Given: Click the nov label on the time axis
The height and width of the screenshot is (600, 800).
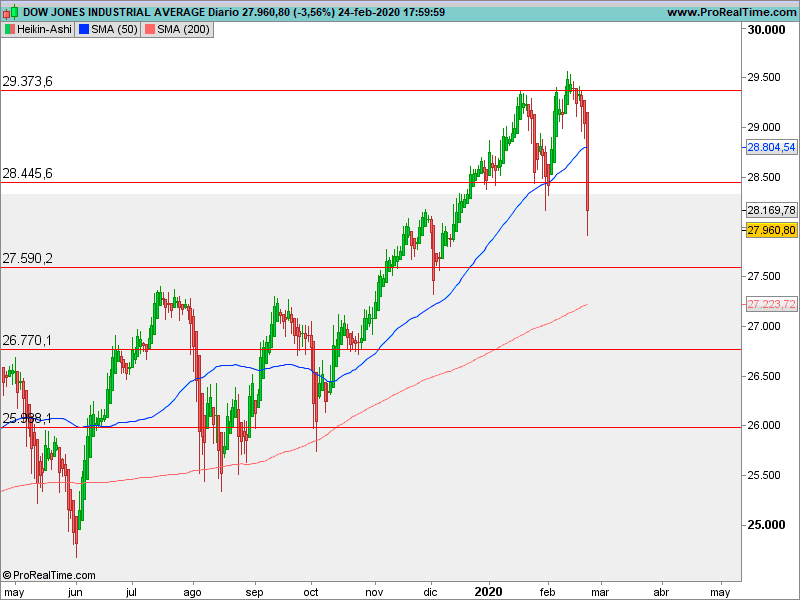Looking at the screenshot, I should [x=374, y=592].
